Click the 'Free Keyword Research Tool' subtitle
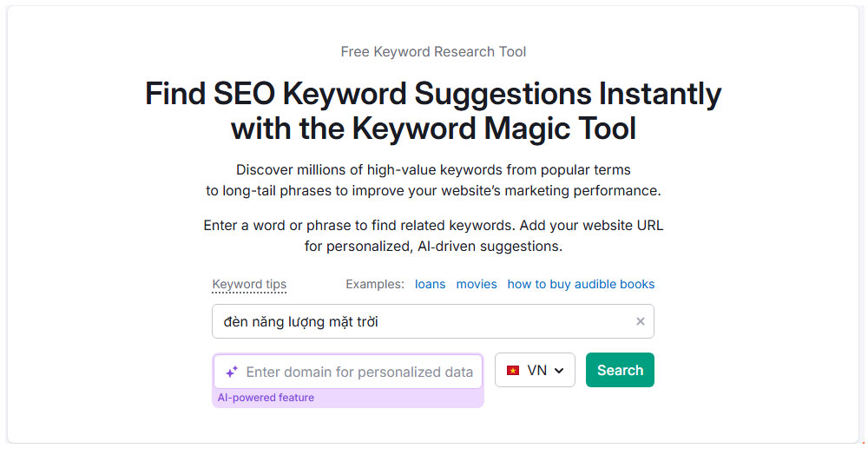868x455 pixels. pyautogui.click(x=433, y=51)
